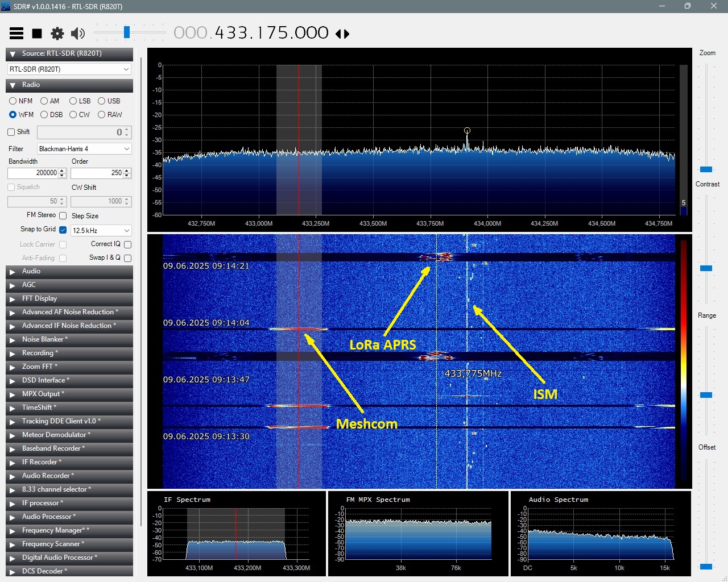Click the SDR# app icon in title bar
This screenshot has width=728, height=582.
(x=6, y=6)
